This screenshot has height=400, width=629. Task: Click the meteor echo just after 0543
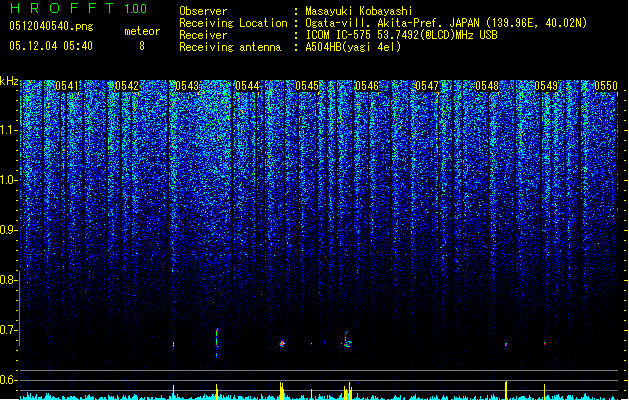pos(174,344)
